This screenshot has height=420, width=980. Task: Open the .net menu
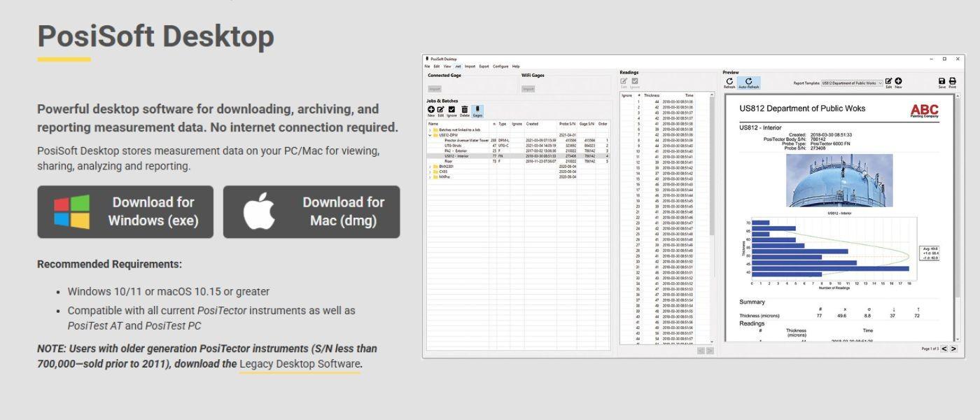click(x=458, y=66)
